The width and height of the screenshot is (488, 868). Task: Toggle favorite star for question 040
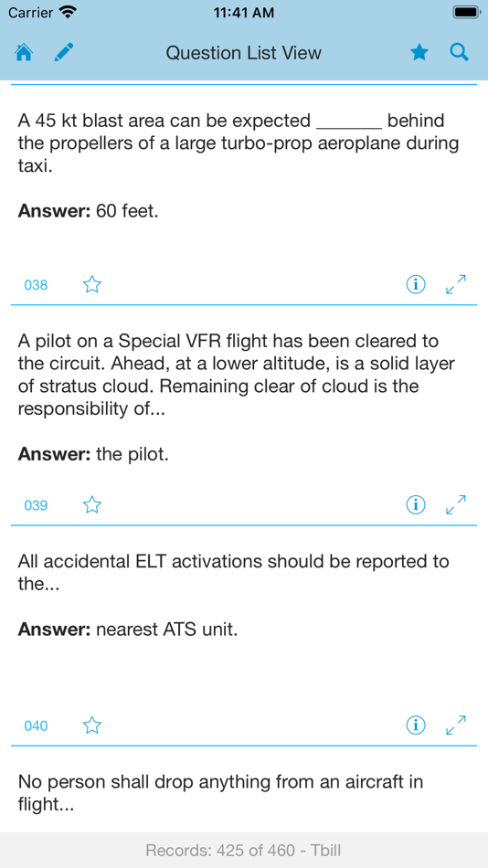(x=92, y=725)
